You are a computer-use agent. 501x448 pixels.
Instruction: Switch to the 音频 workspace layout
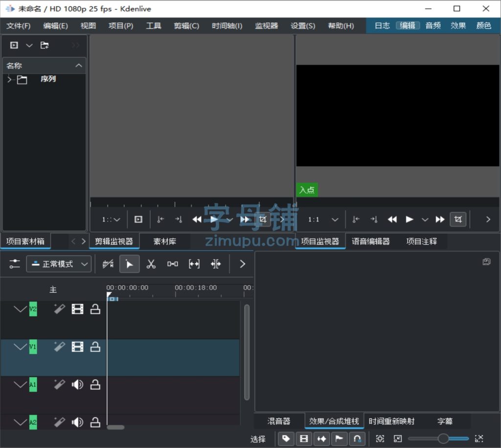click(433, 25)
